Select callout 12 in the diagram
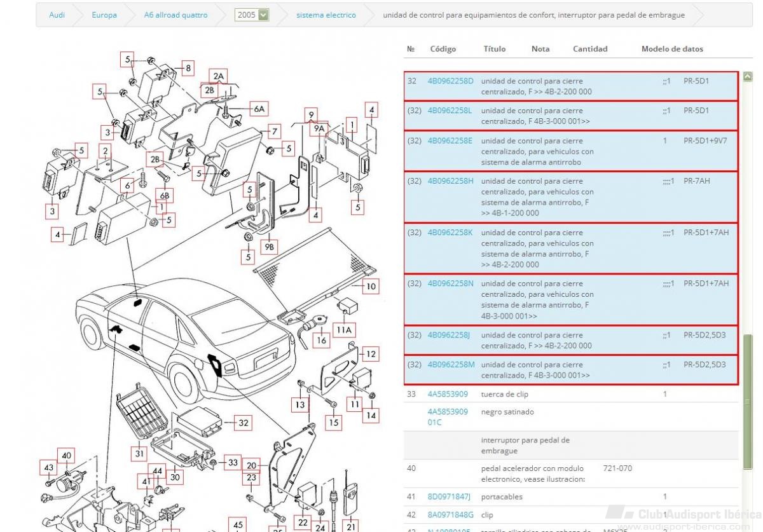Screen dimensions: 763x532 click(x=371, y=353)
